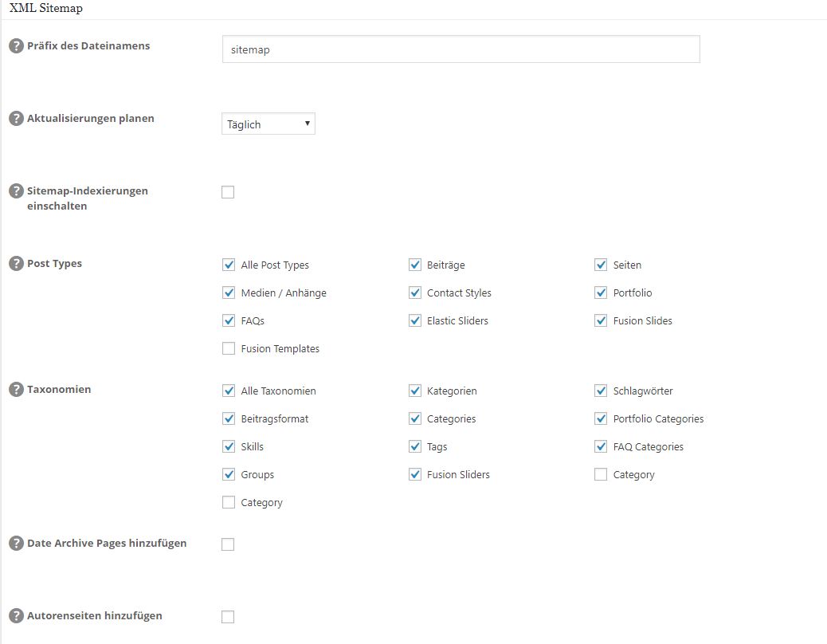
Task: Check the Autorenseiten hinzufügen checkbox
Action: [x=228, y=616]
